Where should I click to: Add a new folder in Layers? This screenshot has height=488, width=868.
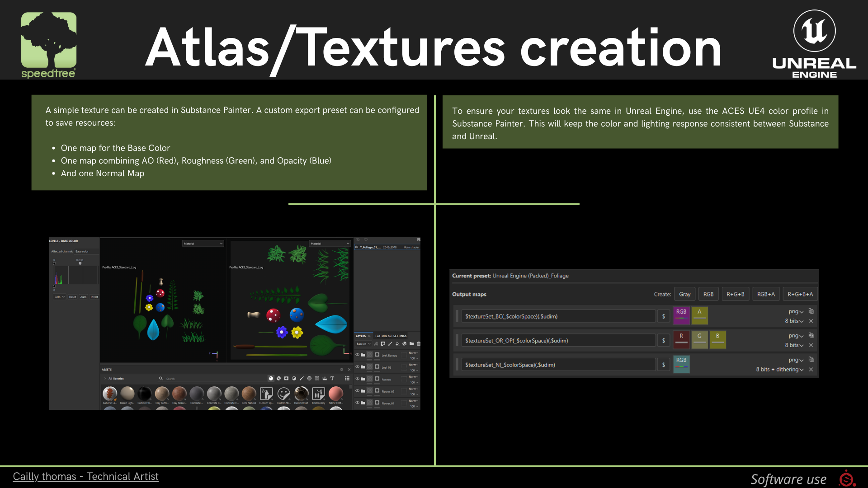coord(411,344)
